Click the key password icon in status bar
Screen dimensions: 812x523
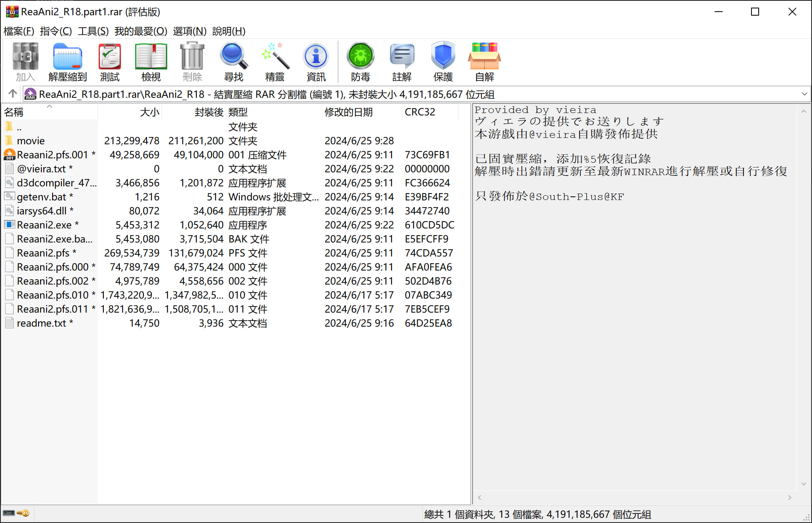[23, 513]
